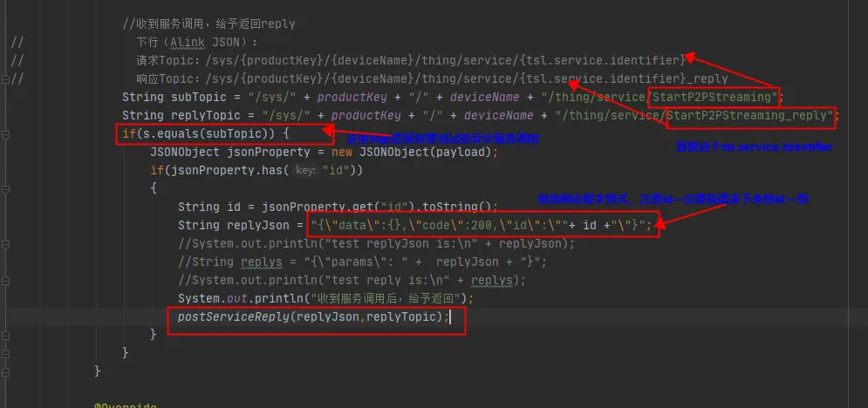The width and height of the screenshot is (868, 408).
Task: Toggle the comment fold marker at 响应Topic line
Action: coord(5,79)
